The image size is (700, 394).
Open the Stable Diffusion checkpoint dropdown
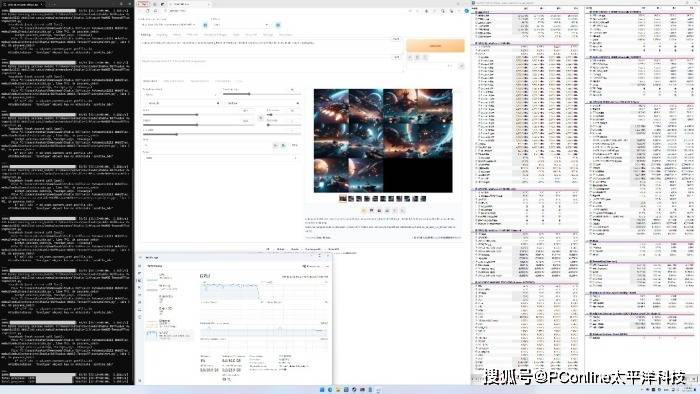point(169,25)
